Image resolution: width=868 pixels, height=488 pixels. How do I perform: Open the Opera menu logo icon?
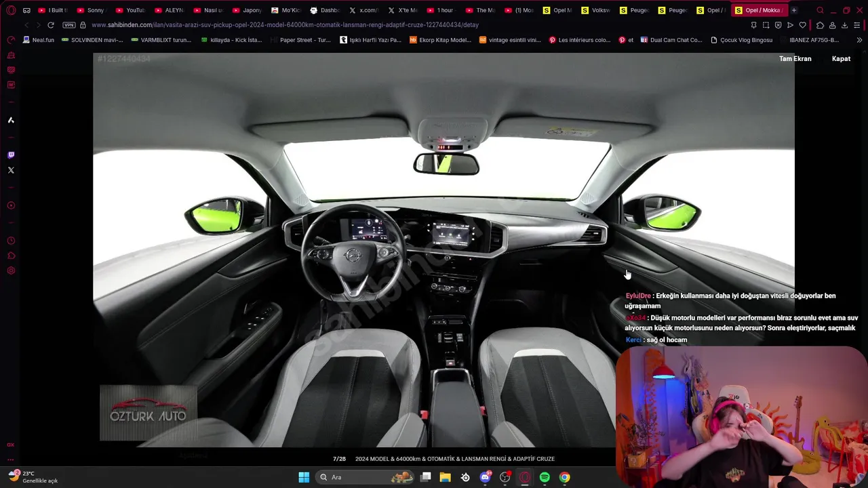[x=11, y=10]
